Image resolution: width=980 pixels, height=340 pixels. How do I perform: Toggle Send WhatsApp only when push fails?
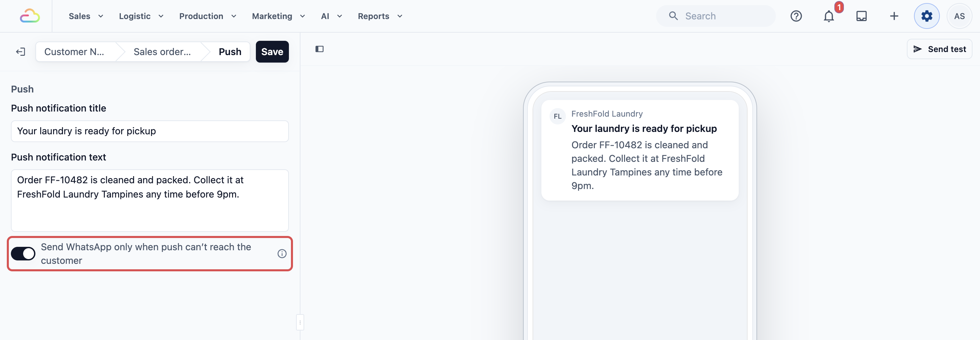(x=23, y=254)
